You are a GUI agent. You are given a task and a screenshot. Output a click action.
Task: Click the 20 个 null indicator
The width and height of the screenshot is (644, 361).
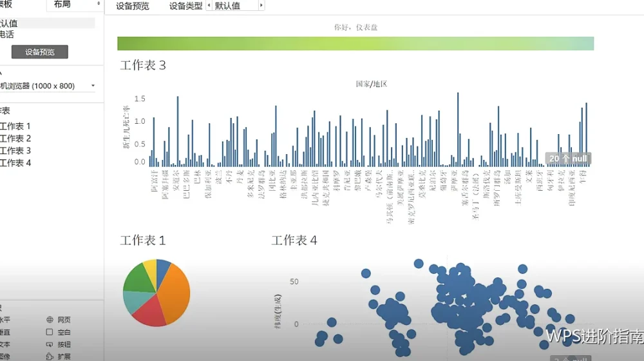click(x=569, y=159)
